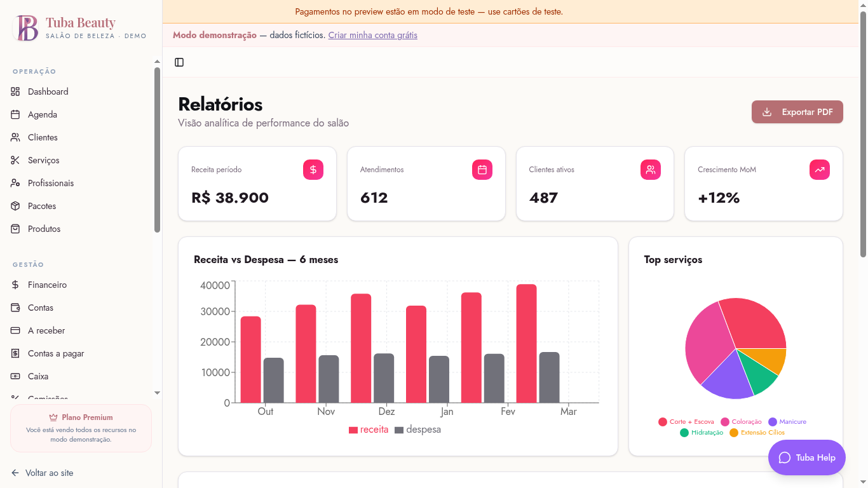Click the Dashboard grid icon
Viewport: 868px width, 488px height.
[x=15, y=91]
